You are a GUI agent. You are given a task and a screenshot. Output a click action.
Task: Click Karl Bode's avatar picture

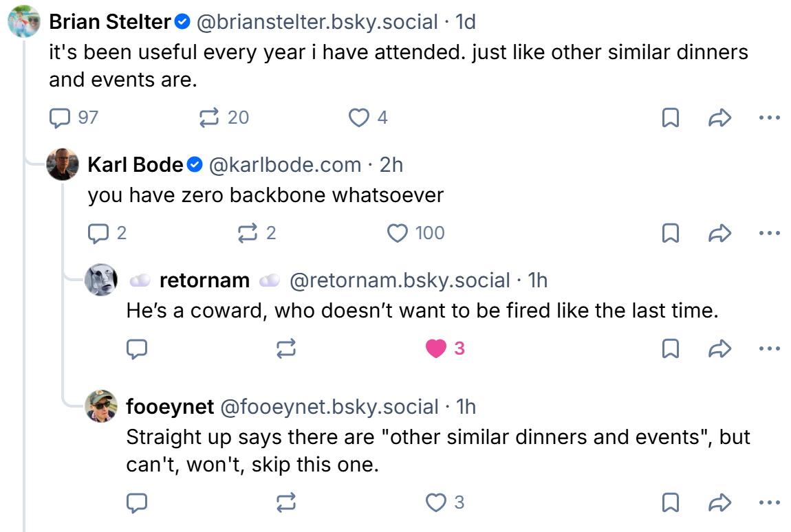(x=62, y=164)
